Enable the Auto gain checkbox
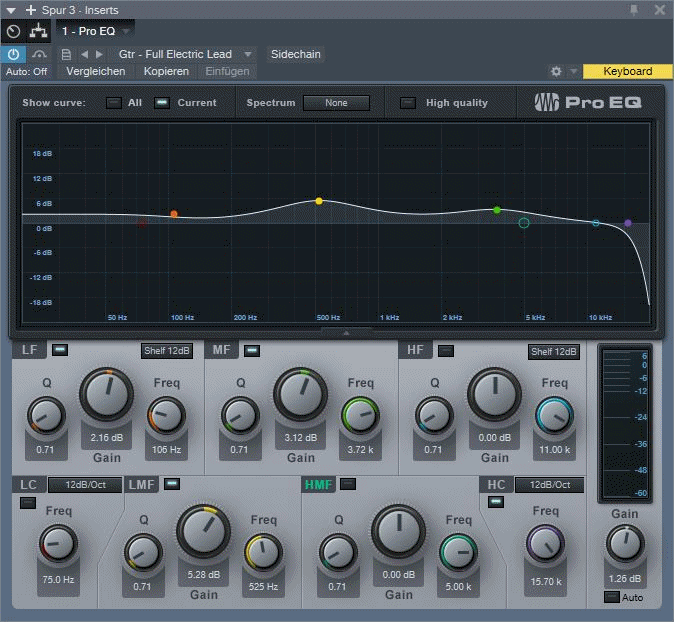Image resolution: width=674 pixels, height=622 pixels. pos(612,597)
